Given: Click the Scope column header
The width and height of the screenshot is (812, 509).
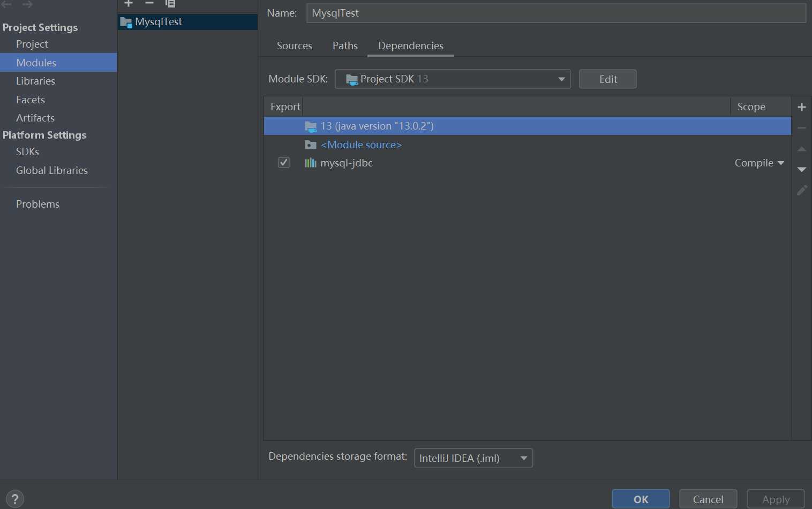Looking at the screenshot, I should 761,107.
